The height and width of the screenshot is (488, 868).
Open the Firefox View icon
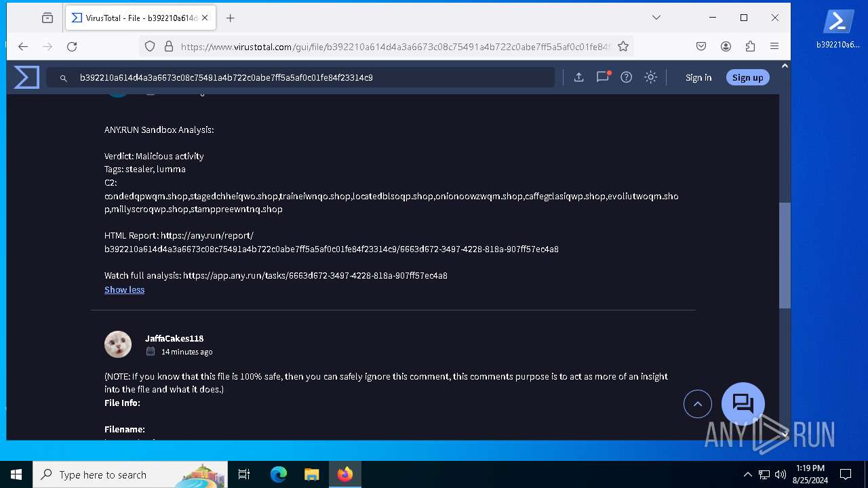click(x=47, y=18)
